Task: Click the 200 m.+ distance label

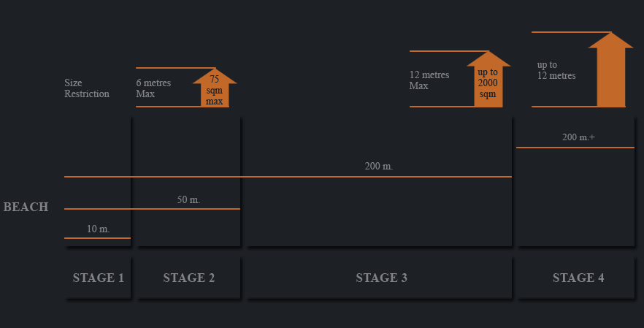Action: click(578, 137)
